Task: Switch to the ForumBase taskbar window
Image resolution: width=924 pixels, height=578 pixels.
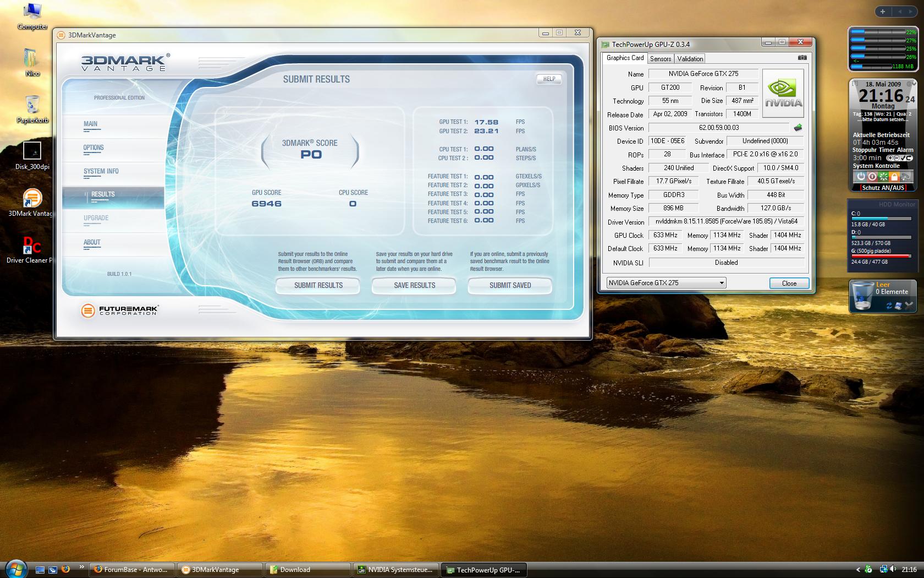Action: (x=133, y=570)
